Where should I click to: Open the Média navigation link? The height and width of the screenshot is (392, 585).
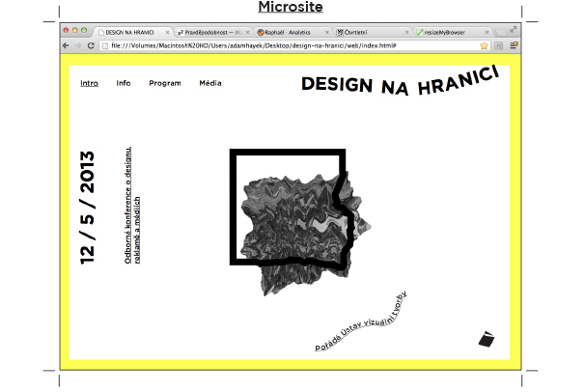click(x=209, y=83)
